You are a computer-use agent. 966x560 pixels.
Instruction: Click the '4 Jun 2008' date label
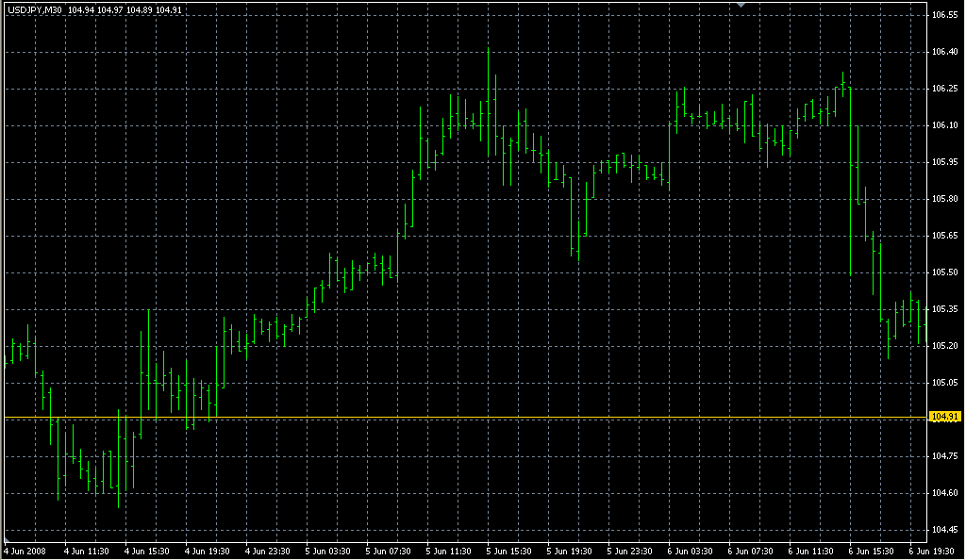(x=25, y=551)
